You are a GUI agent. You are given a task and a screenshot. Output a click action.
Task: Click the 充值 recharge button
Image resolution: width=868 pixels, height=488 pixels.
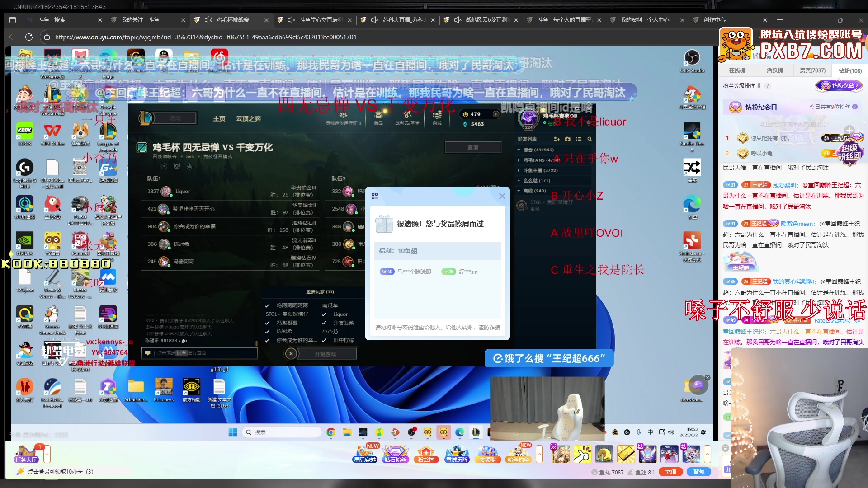point(671,472)
